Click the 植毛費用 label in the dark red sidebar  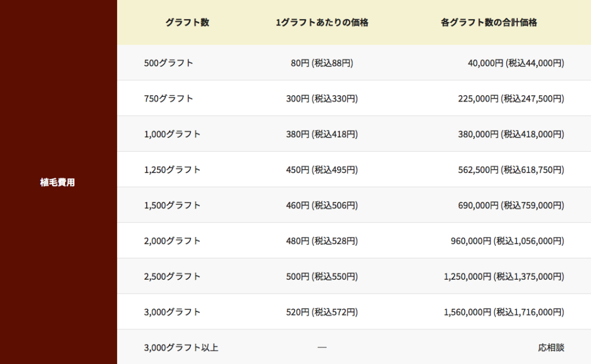click(58, 183)
